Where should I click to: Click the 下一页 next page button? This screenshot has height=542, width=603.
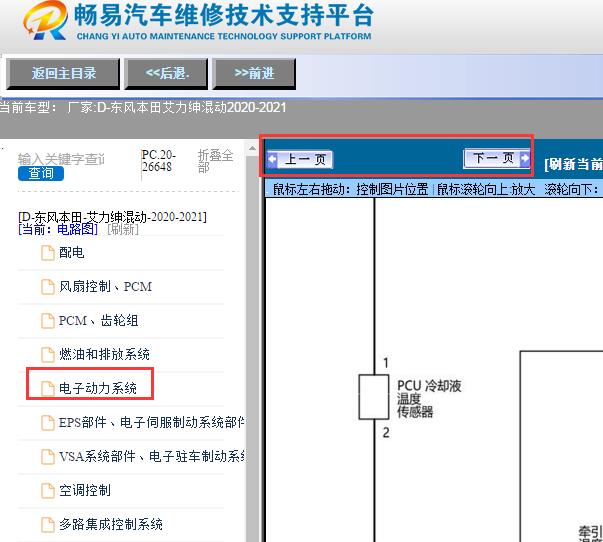click(497, 158)
